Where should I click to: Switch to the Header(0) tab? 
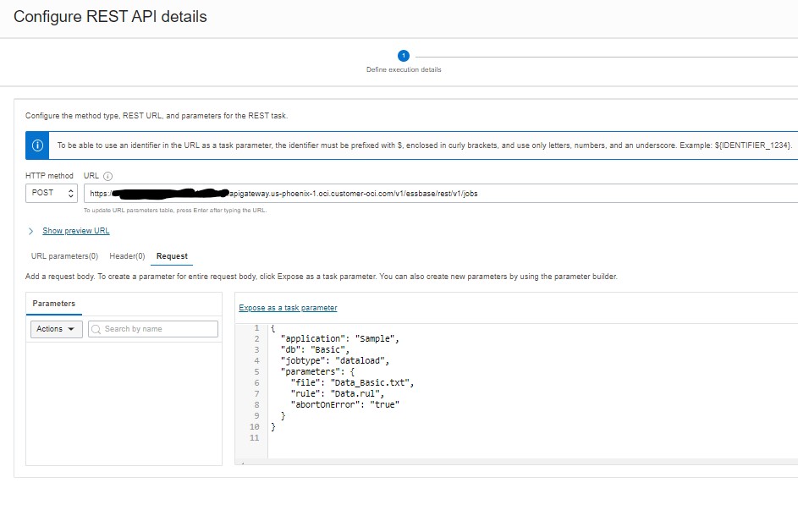tap(126, 255)
